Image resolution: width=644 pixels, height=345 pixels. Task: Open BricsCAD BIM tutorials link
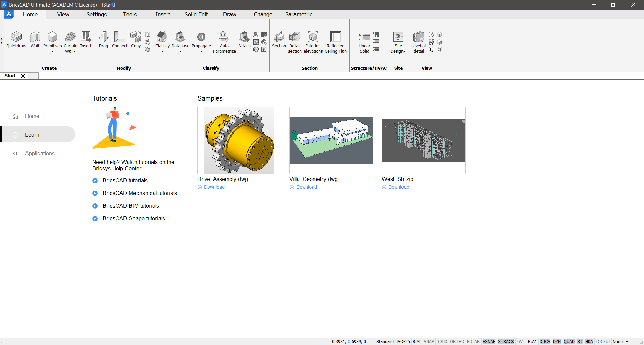131,206
